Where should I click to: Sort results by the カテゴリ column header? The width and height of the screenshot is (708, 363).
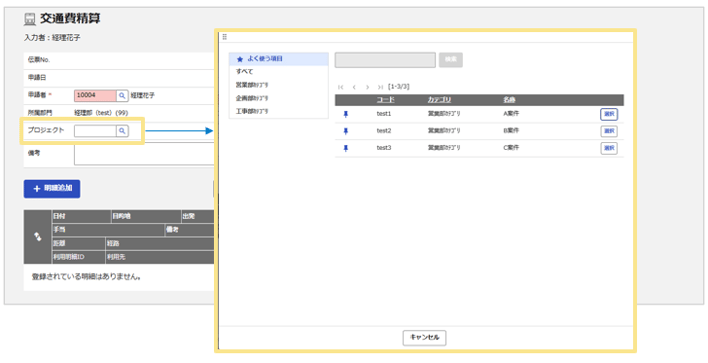(x=439, y=100)
